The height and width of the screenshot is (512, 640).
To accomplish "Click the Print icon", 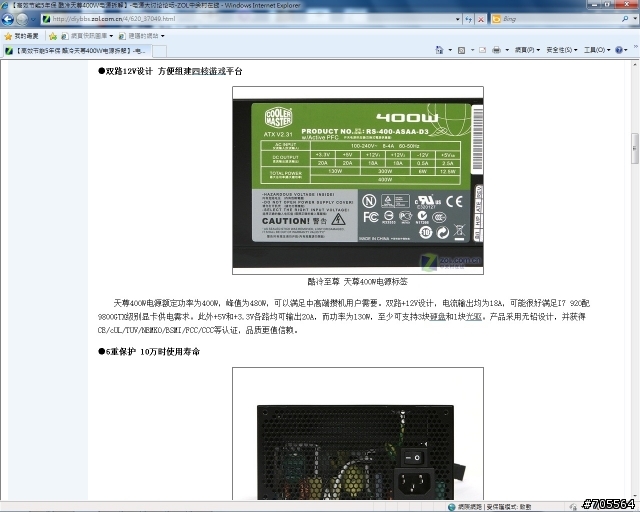I will point(496,50).
